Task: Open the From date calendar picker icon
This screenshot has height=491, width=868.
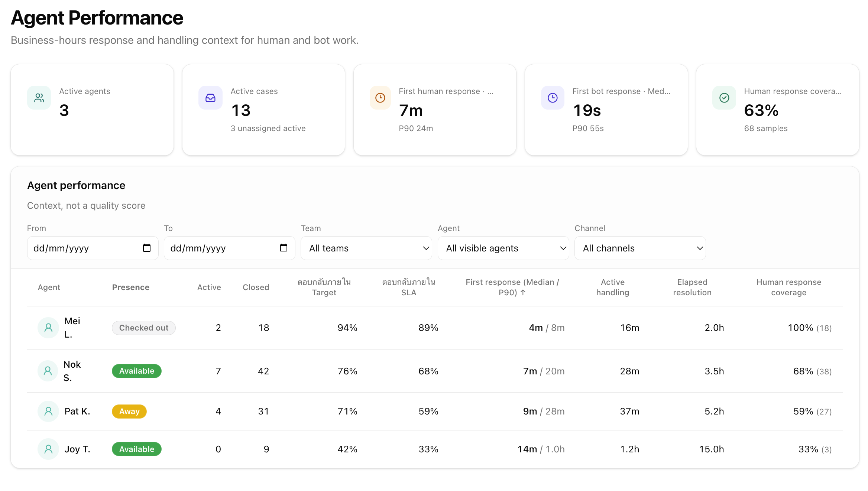Action: (x=147, y=248)
